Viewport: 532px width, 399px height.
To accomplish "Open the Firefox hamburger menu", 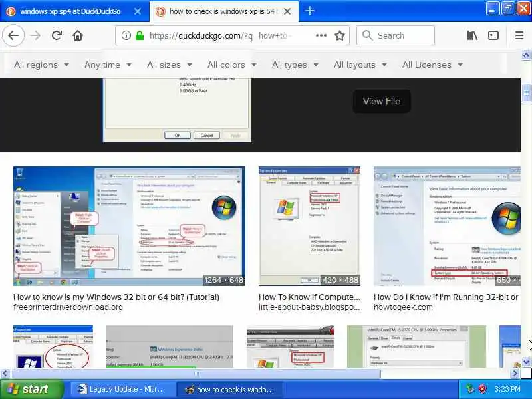I will pos(519,35).
